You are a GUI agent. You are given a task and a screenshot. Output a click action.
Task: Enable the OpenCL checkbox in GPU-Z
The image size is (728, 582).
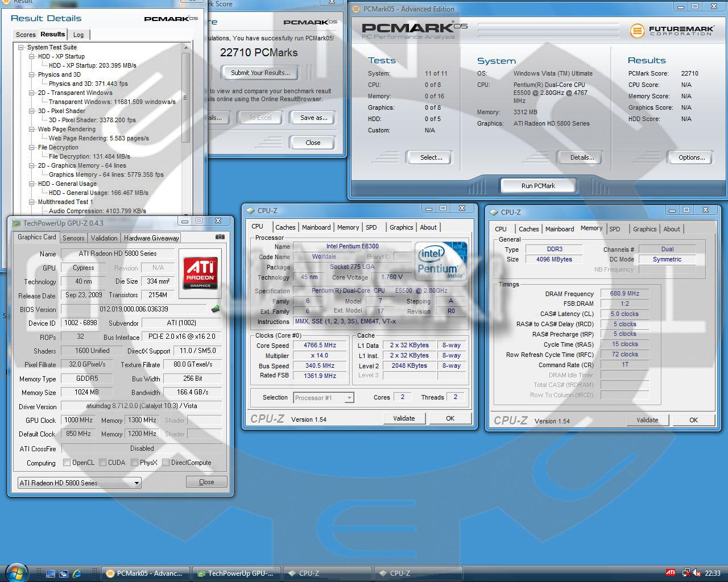pyautogui.click(x=67, y=463)
